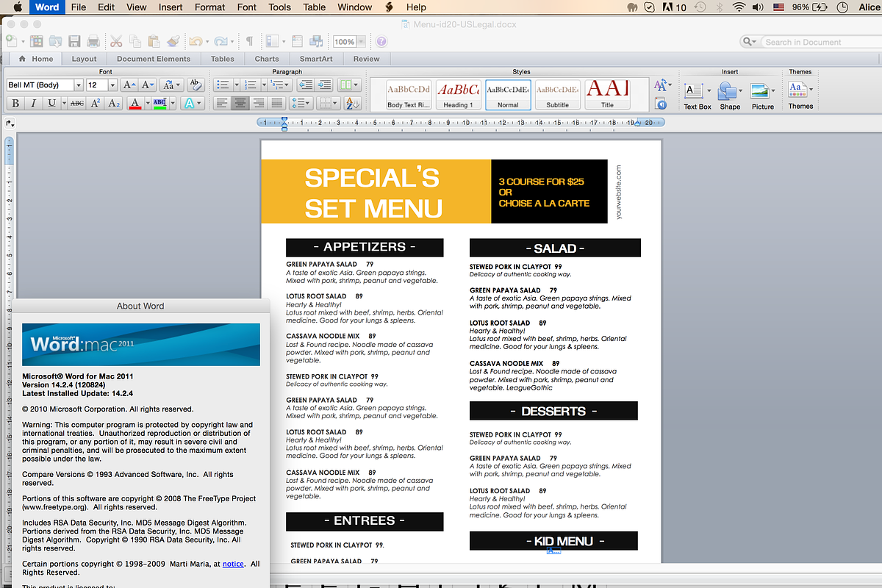Click the Undo arrow icon
882x588 pixels.
pyautogui.click(x=196, y=42)
